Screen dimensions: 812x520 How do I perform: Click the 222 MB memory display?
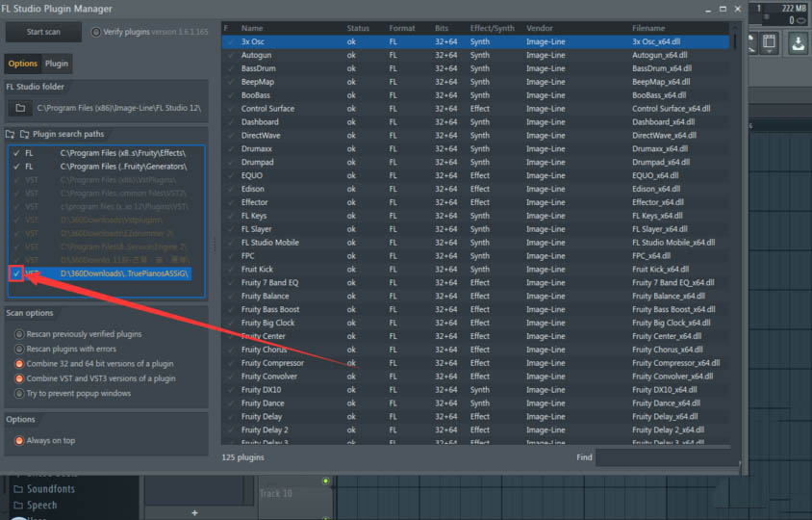tap(794, 9)
